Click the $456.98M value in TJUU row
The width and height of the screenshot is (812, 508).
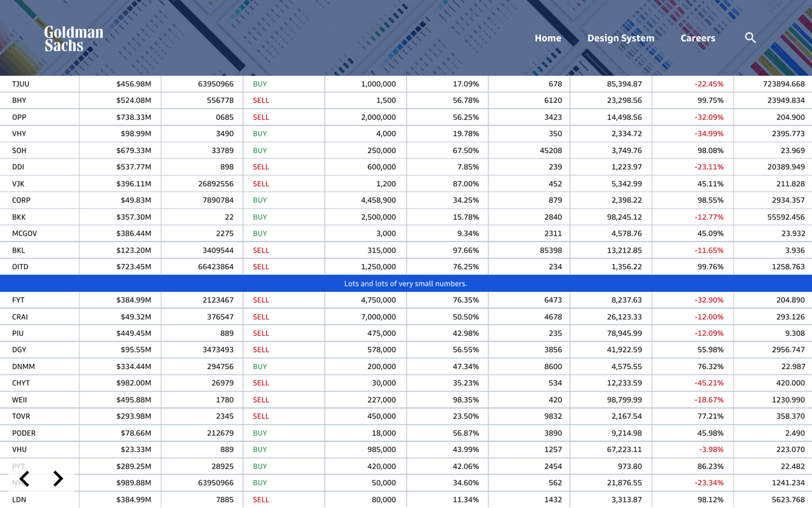(134, 84)
